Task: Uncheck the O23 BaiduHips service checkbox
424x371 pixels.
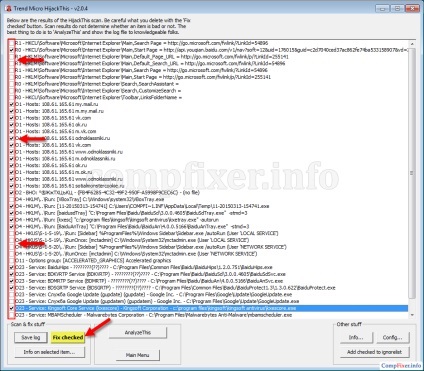Action: pyautogui.click(x=12, y=267)
